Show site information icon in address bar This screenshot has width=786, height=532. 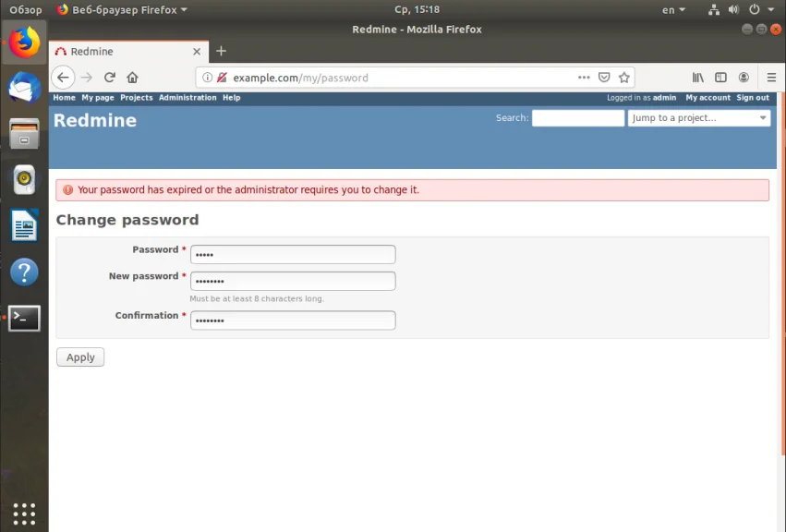click(x=207, y=78)
